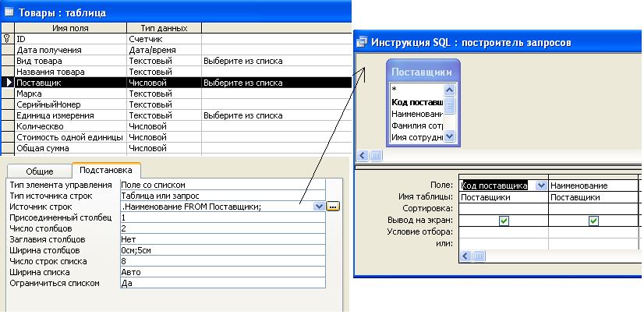Click the Имя поля column header
The width and height of the screenshot is (644, 318).
pos(71,28)
